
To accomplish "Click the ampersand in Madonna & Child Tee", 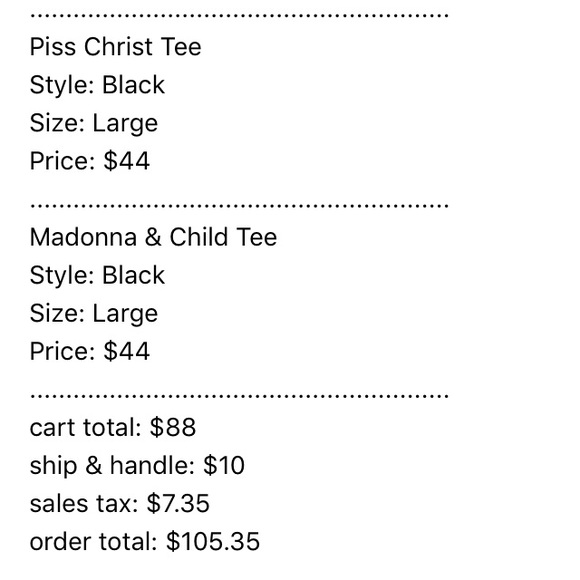I will (x=153, y=237).
